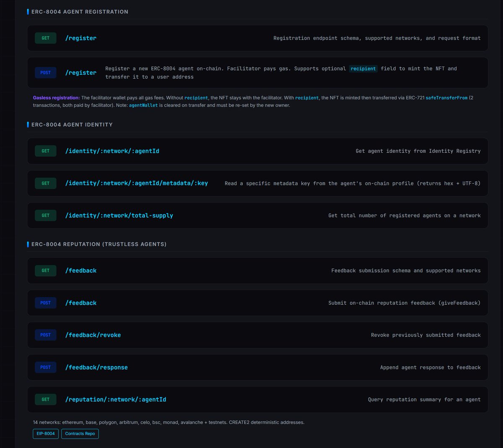
Task: Click 'Submit on-chain reputation feedback (giveFeedback)' text
Action: 404,303
